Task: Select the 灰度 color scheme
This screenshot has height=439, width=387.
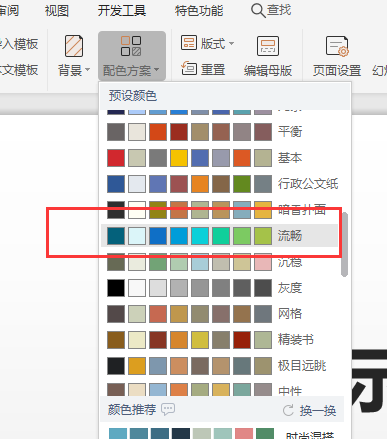Action: coord(220,288)
